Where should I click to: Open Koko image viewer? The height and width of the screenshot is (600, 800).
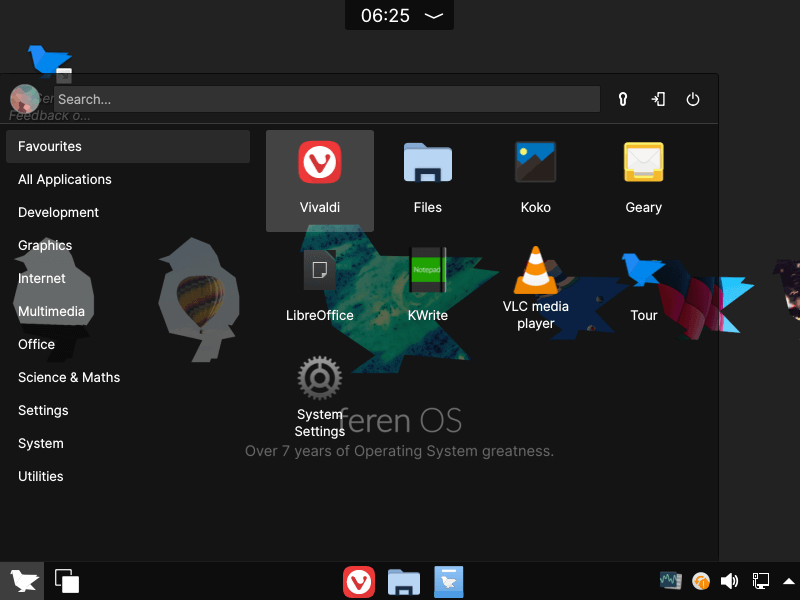pyautogui.click(x=535, y=180)
